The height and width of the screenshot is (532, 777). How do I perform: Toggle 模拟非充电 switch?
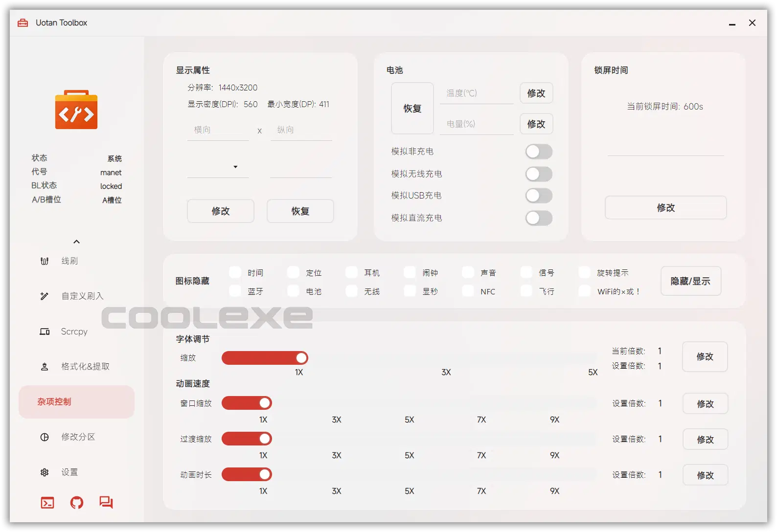click(x=539, y=152)
